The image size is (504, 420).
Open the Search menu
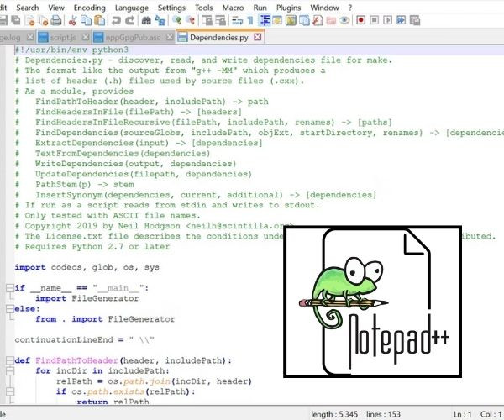tap(28, 8)
